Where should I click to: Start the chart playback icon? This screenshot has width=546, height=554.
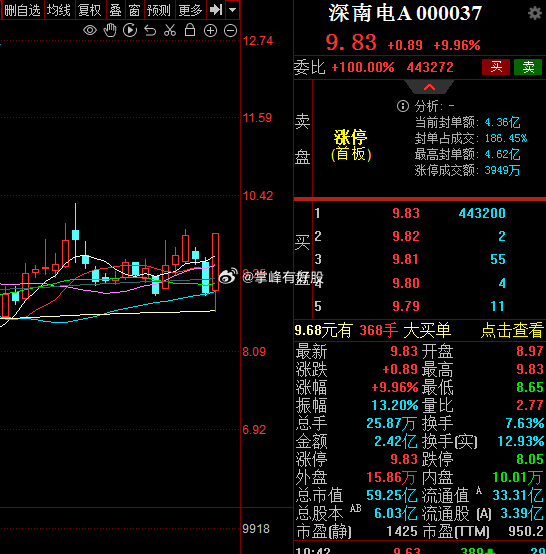point(130,30)
